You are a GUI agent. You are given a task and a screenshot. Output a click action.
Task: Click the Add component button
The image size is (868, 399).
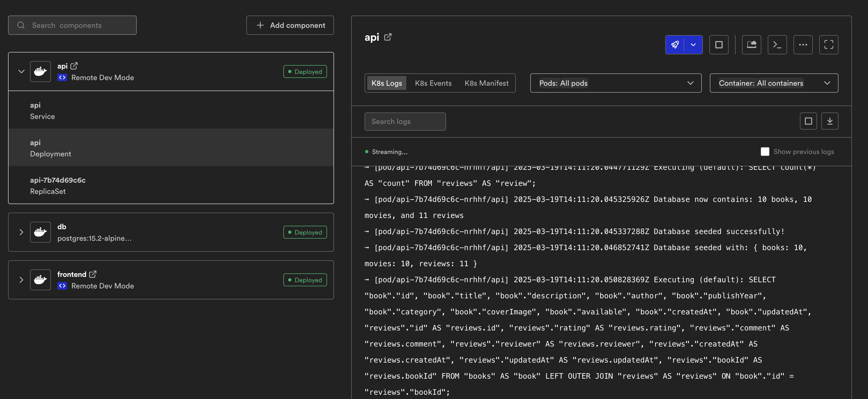290,25
